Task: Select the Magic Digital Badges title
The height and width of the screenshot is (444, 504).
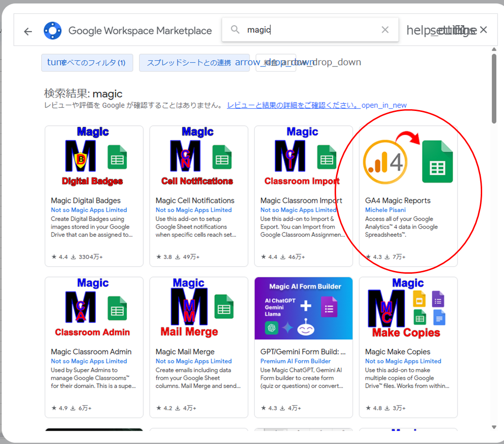Action: [85, 201]
